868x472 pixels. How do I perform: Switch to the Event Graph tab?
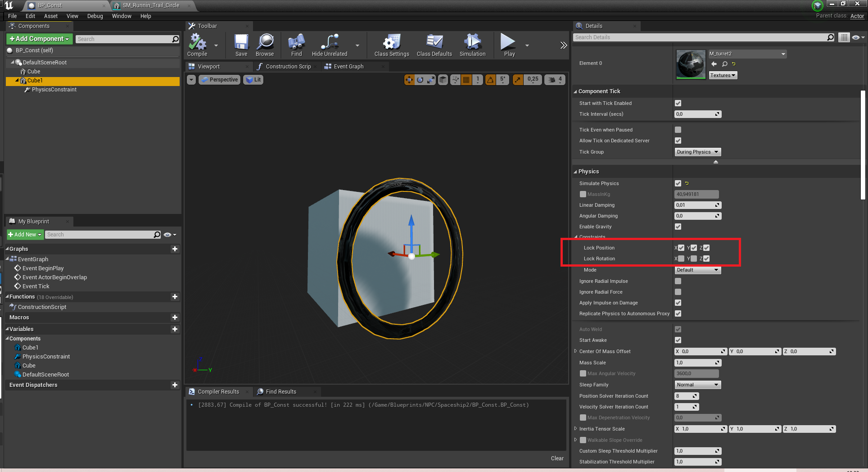point(348,67)
